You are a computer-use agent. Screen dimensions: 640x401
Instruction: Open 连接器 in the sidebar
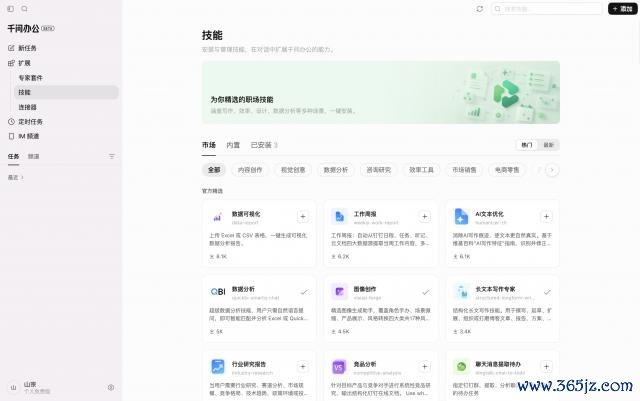(x=27, y=107)
